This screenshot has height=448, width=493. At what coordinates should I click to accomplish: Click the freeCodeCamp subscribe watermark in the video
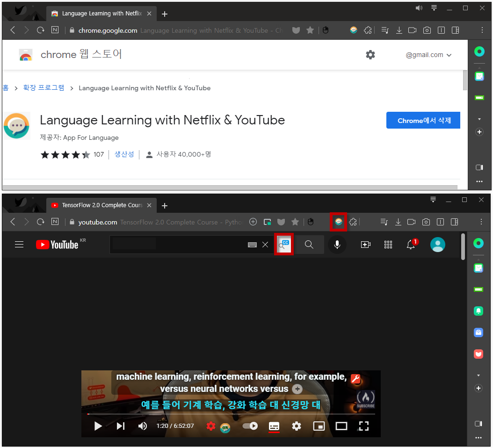pyautogui.click(x=365, y=399)
